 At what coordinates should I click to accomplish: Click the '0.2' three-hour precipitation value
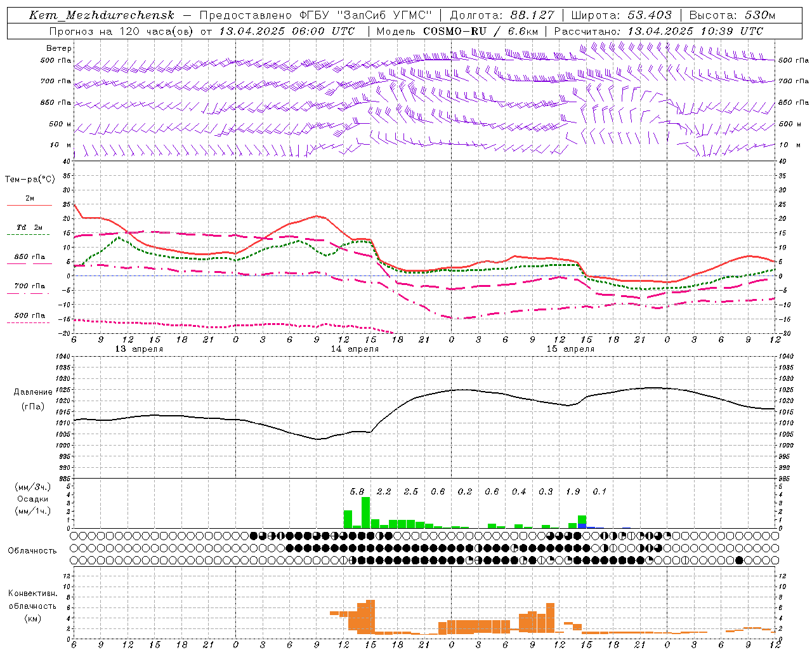465,491
